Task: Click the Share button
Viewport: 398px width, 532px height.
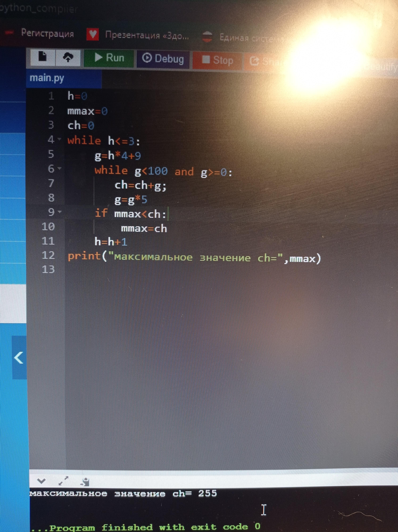Action: 265,62
